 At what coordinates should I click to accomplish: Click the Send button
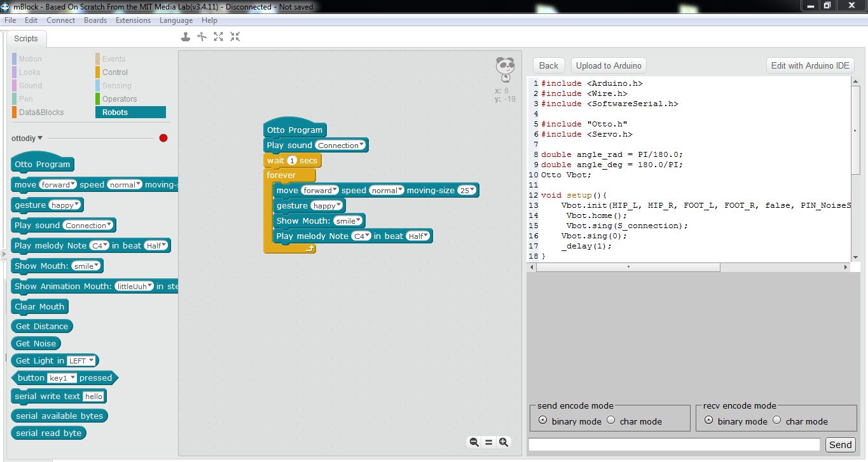click(840, 445)
